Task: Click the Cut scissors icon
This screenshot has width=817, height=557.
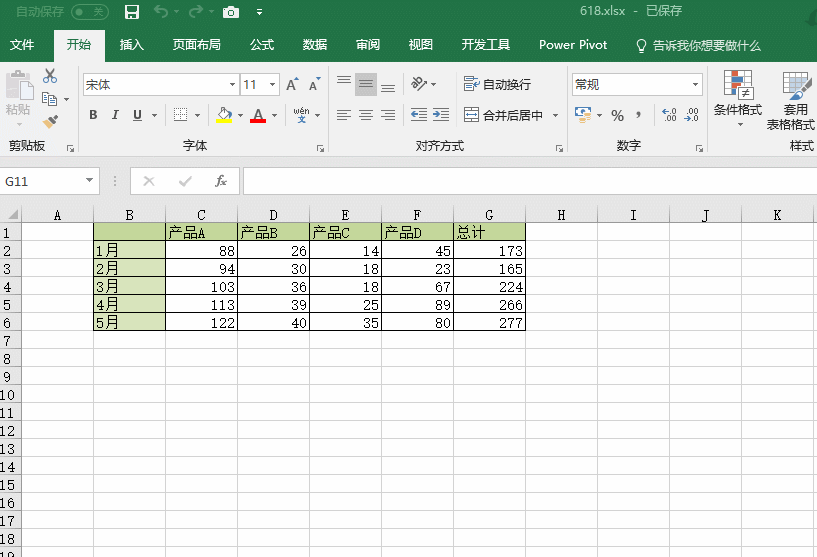Action: [x=50, y=76]
